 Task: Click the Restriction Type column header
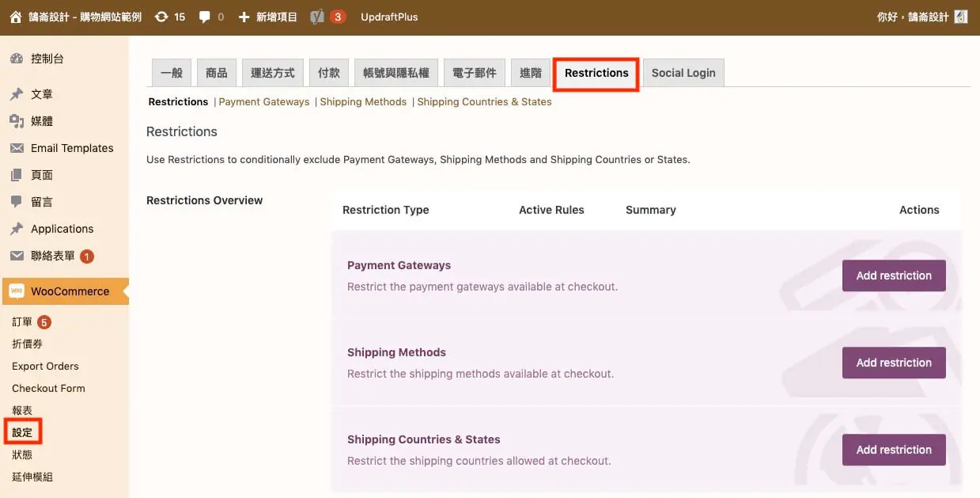click(x=386, y=210)
